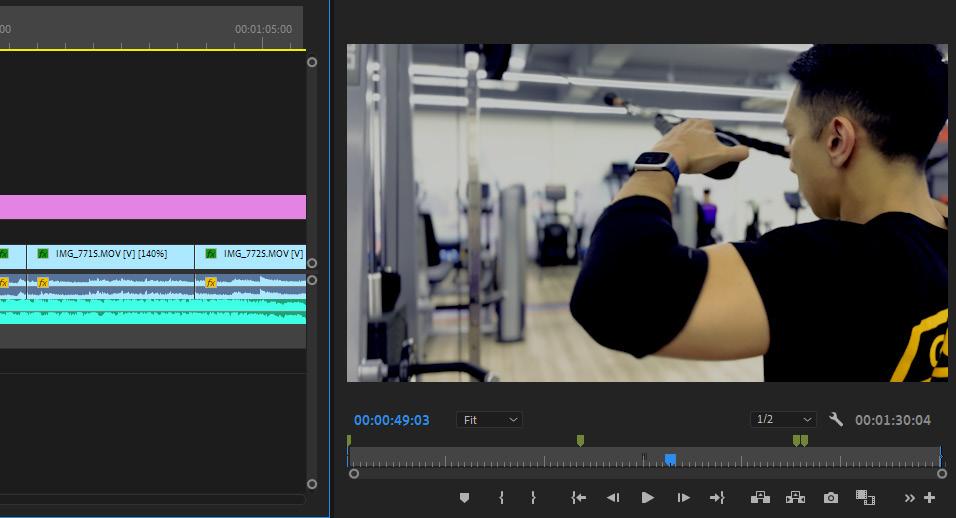Click the green fx badge on IMG_7715.MOV
The height and width of the screenshot is (518, 956).
43,253
